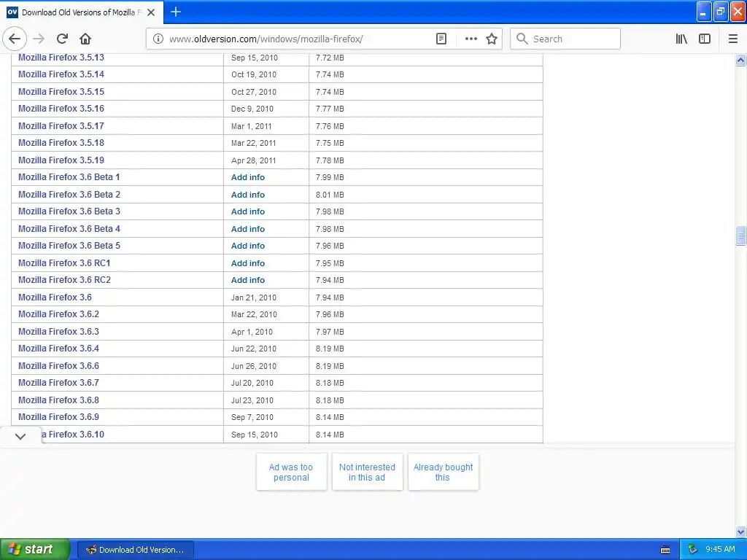
Task: Show sidebars icon in toolbar
Action: [705, 39]
